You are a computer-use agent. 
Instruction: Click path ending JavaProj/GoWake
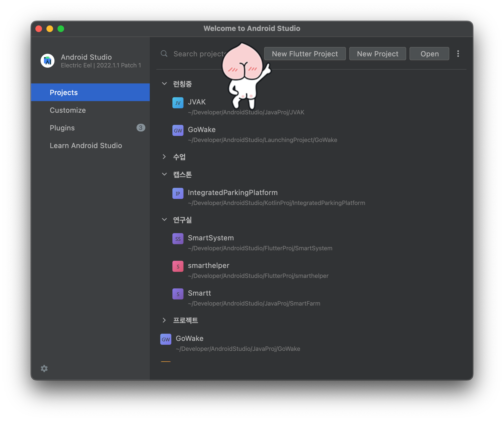tap(238, 349)
